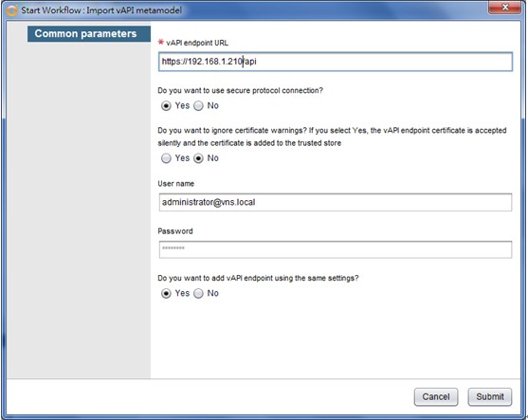
Task: Click the red required-field asterisk
Action: pyautogui.click(x=160, y=42)
